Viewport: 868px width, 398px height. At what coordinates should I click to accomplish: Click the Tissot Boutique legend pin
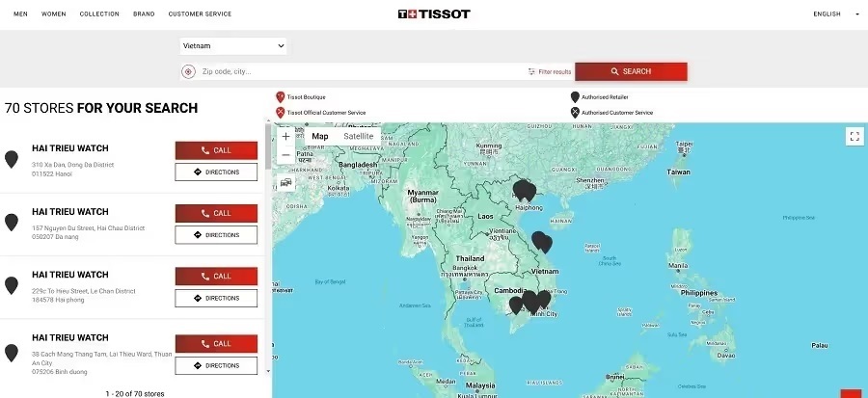(x=280, y=97)
